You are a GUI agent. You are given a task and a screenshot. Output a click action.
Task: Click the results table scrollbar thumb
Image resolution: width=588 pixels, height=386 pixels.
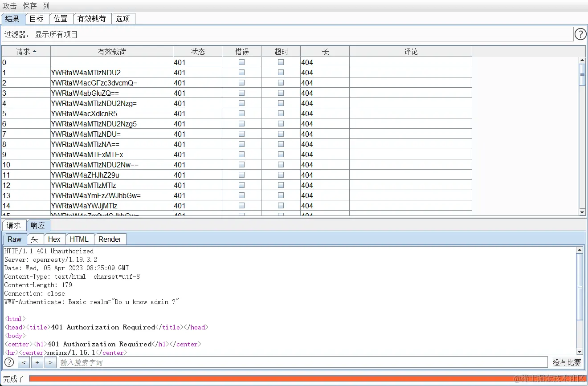tap(582, 74)
